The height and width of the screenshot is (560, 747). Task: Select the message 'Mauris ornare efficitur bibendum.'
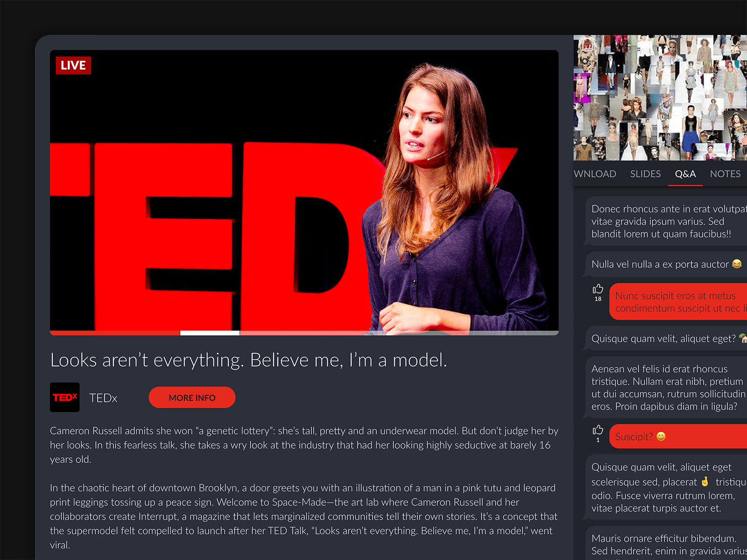click(x=665, y=544)
